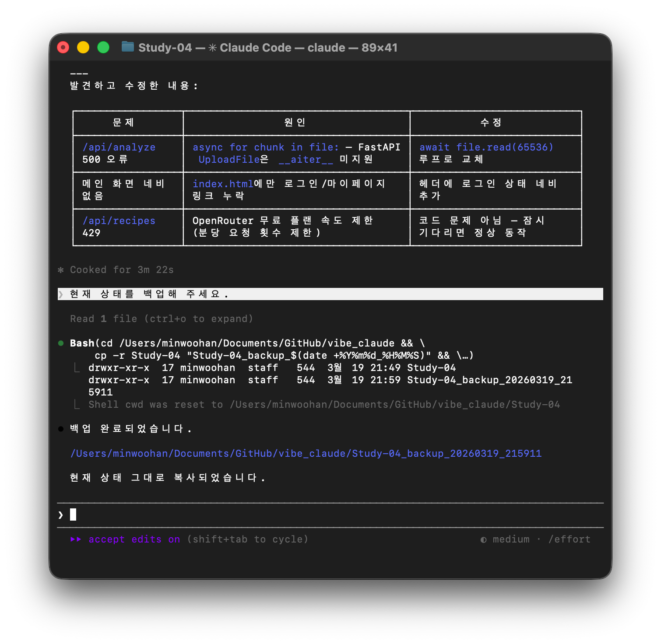The image size is (661, 644).
Task: Click the green status dot beside Bash command
Action: [61, 343]
